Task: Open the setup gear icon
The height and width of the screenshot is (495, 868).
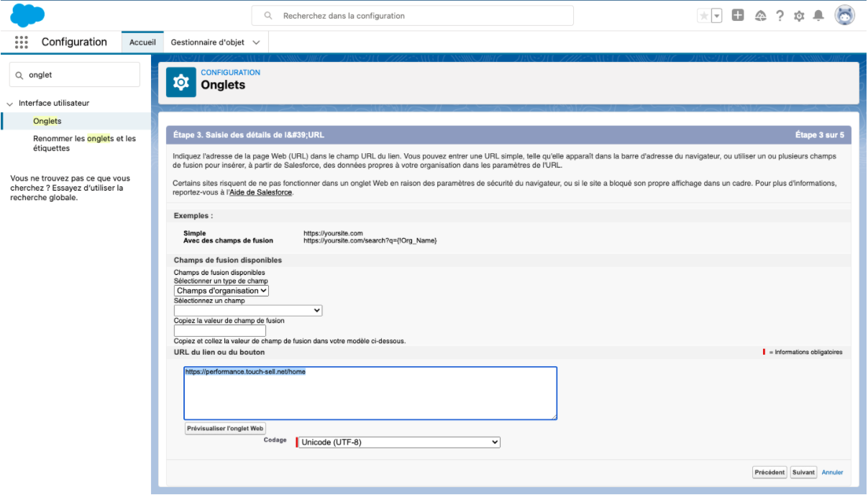Action: click(x=798, y=16)
